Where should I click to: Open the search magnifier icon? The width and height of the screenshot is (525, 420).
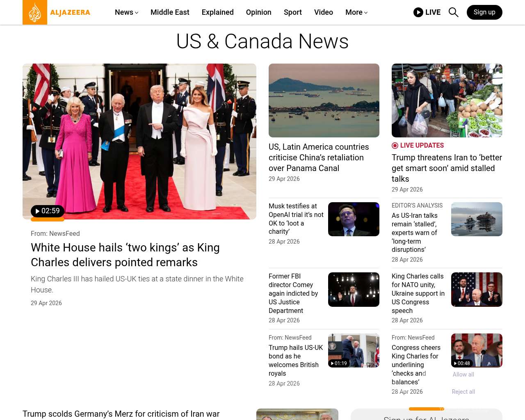453,12
